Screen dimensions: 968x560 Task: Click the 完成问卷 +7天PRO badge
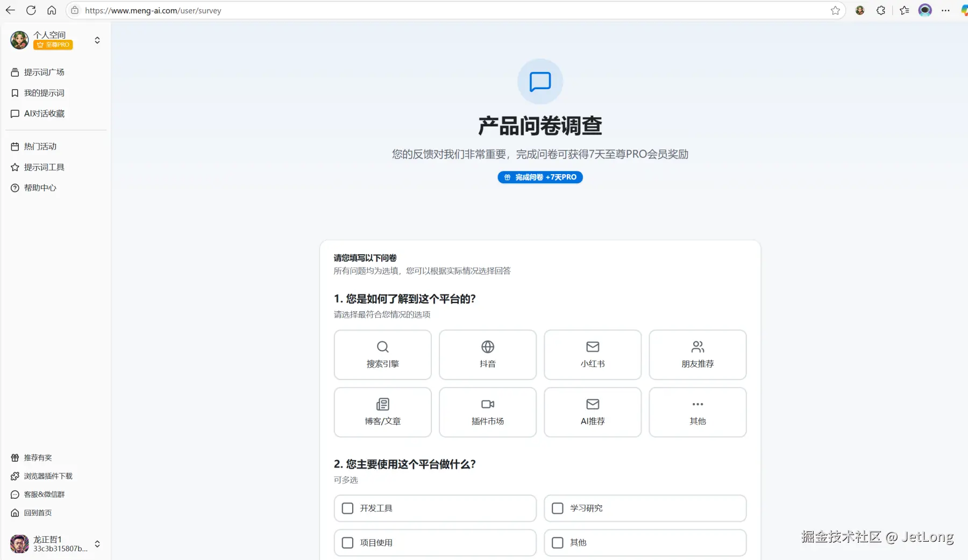pyautogui.click(x=540, y=177)
